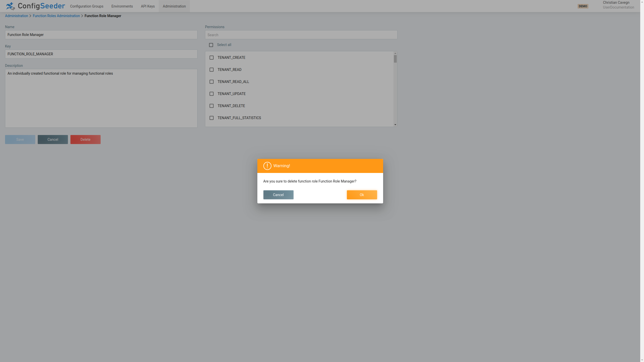Image resolution: width=644 pixels, height=362 pixels.
Task: Check the TENANT_READ permission
Action: 211,70
